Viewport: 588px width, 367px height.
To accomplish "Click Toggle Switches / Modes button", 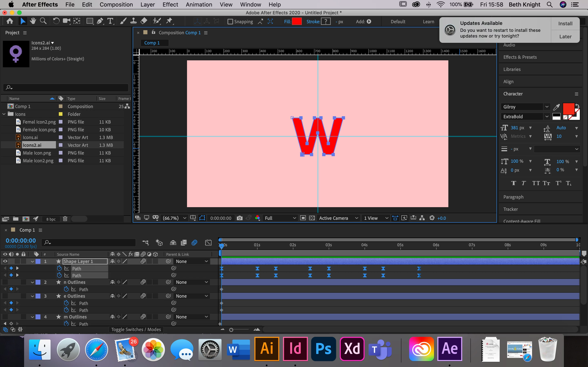I will (136, 329).
